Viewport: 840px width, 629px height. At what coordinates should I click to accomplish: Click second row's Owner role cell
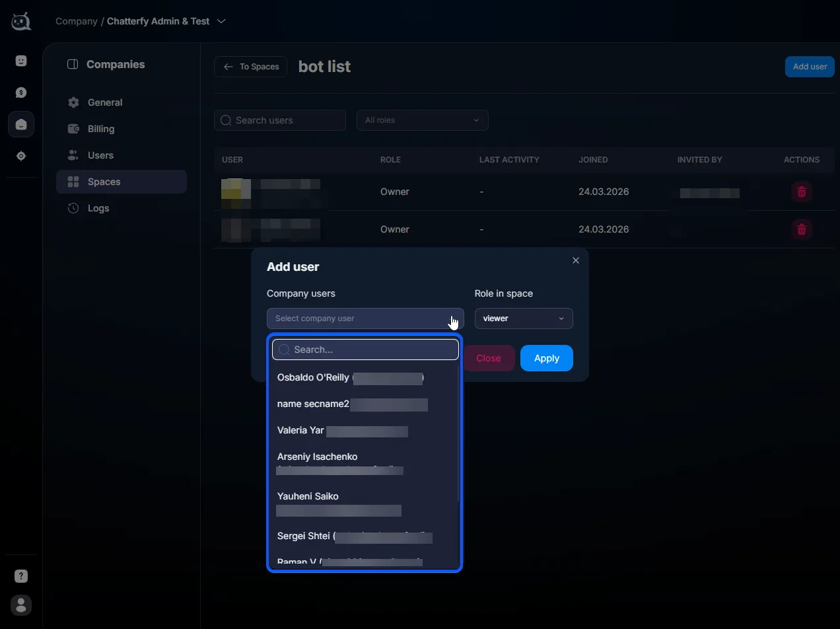(x=395, y=229)
